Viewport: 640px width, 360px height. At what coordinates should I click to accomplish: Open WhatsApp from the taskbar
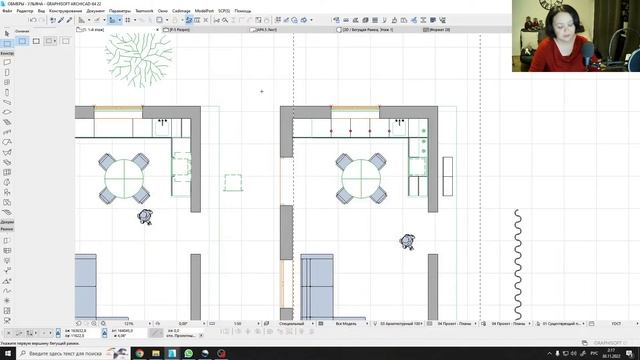pos(189,353)
